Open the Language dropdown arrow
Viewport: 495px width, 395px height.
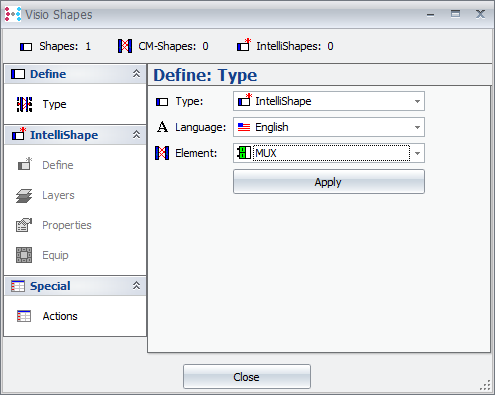pyautogui.click(x=417, y=127)
